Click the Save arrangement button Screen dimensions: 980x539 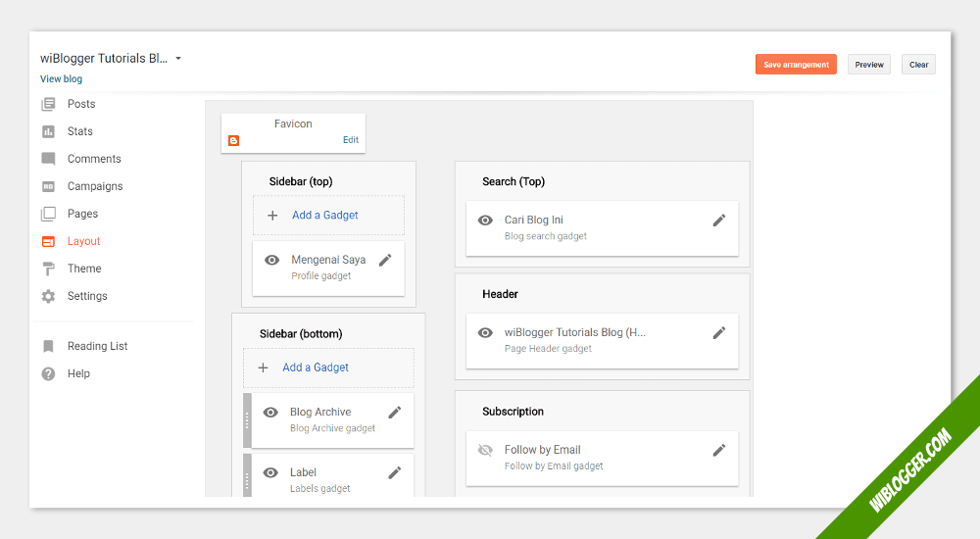tap(796, 65)
